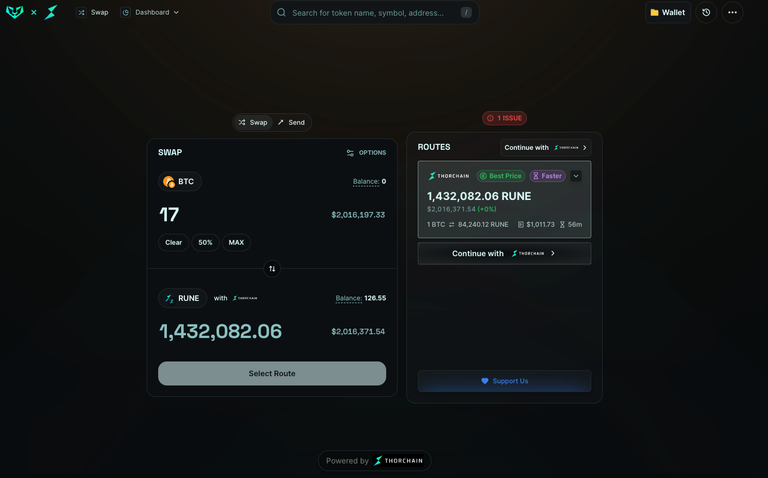Open transaction history clock icon
768x478 pixels.
point(706,12)
